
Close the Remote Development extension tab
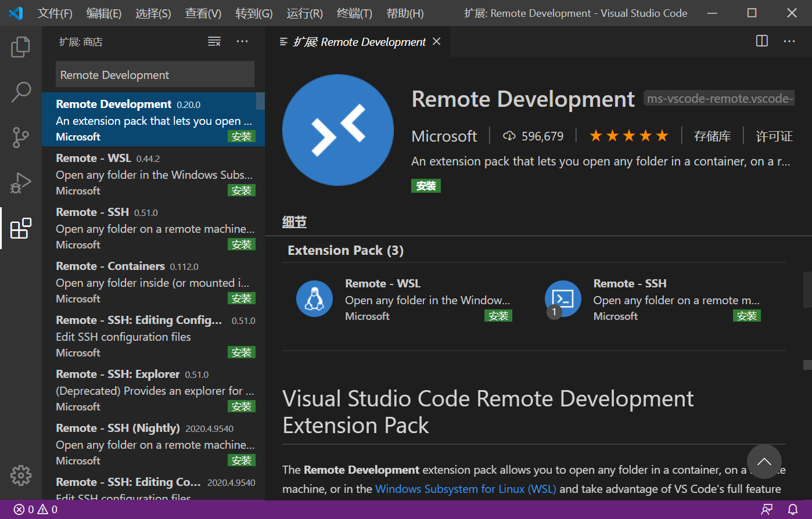coord(437,41)
